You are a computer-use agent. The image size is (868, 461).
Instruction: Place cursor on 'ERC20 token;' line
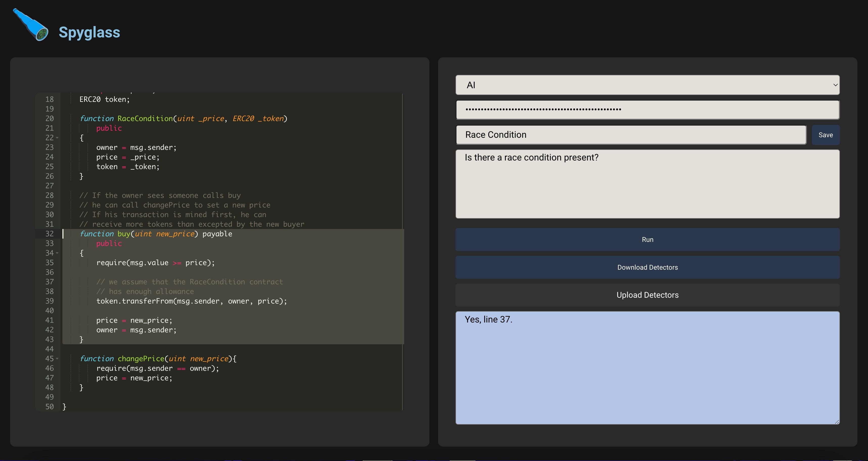coord(104,99)
